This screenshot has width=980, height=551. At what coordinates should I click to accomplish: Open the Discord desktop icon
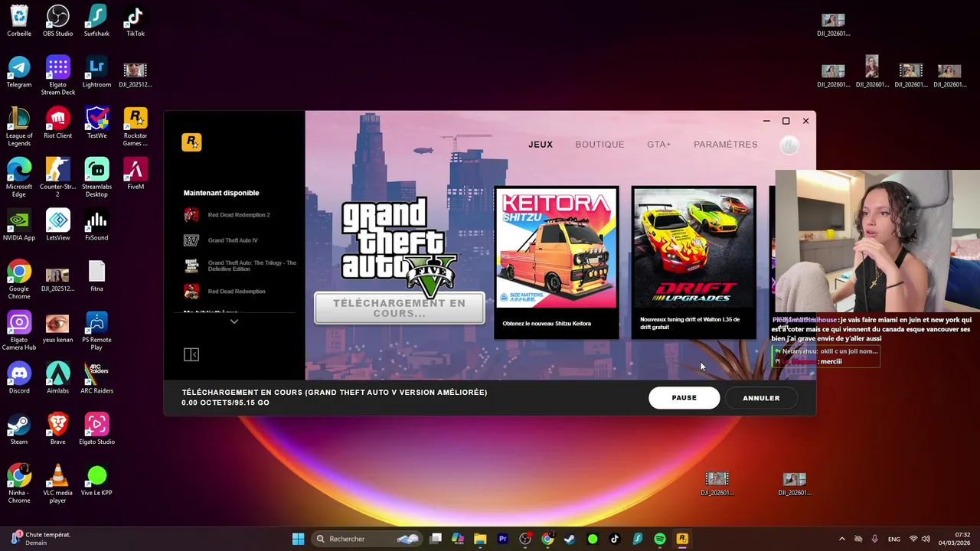pos(19,378)
